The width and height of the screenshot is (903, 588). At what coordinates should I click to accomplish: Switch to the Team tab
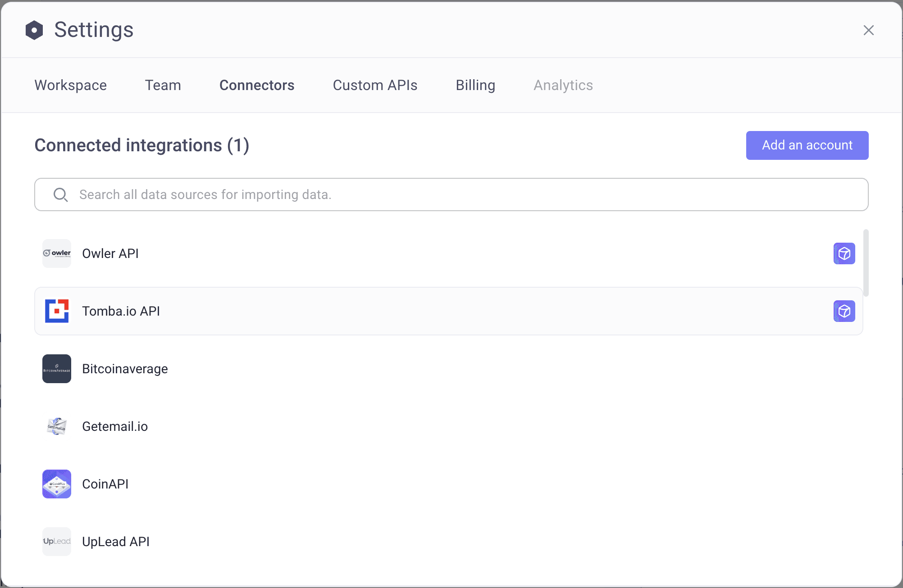(x=163, y=85)
